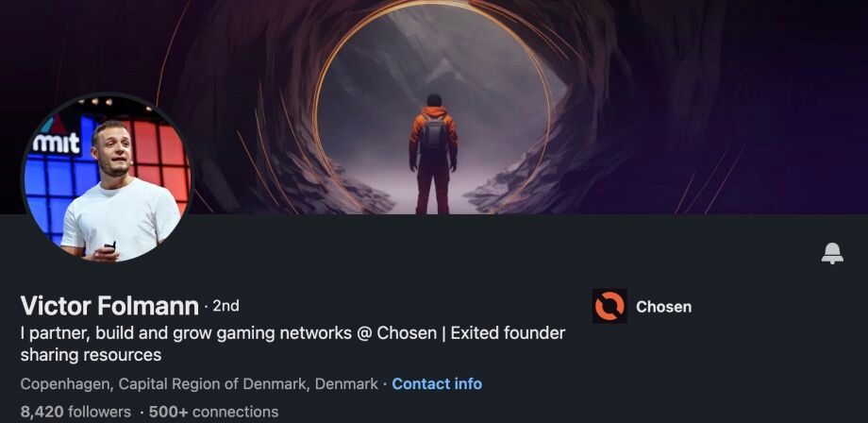Click the mit sign in profile picture
The image size is (868, 423).
(56, 144)
